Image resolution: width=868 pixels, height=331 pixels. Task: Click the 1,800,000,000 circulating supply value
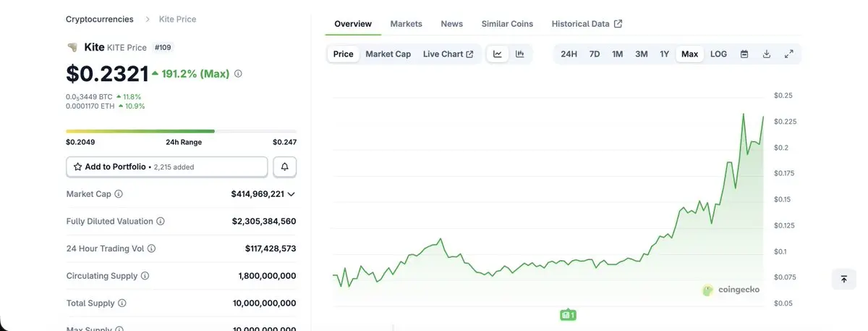click(x=267, y=276)
